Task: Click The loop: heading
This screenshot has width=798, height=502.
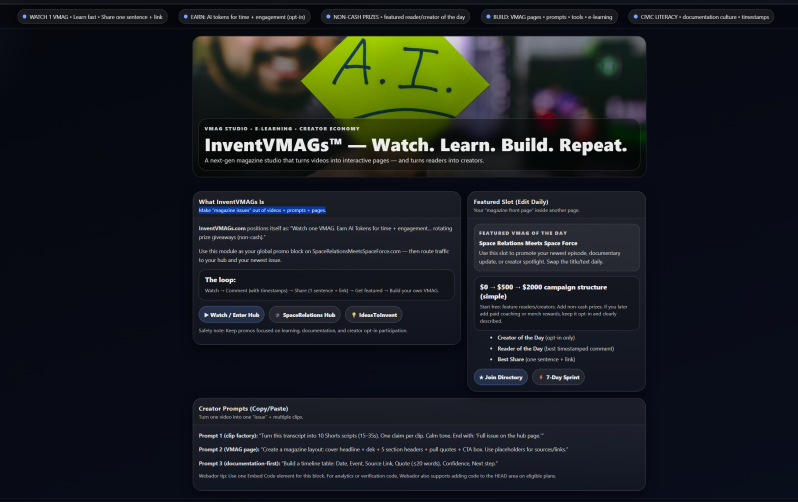Action: pyautogui.click(x=220, y=280)
